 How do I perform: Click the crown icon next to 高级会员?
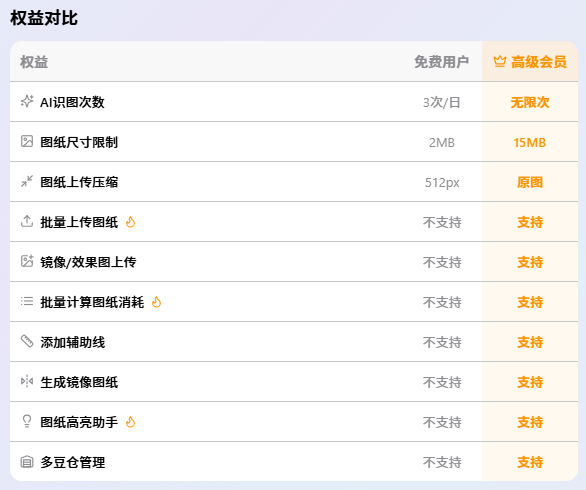point(500,61)
